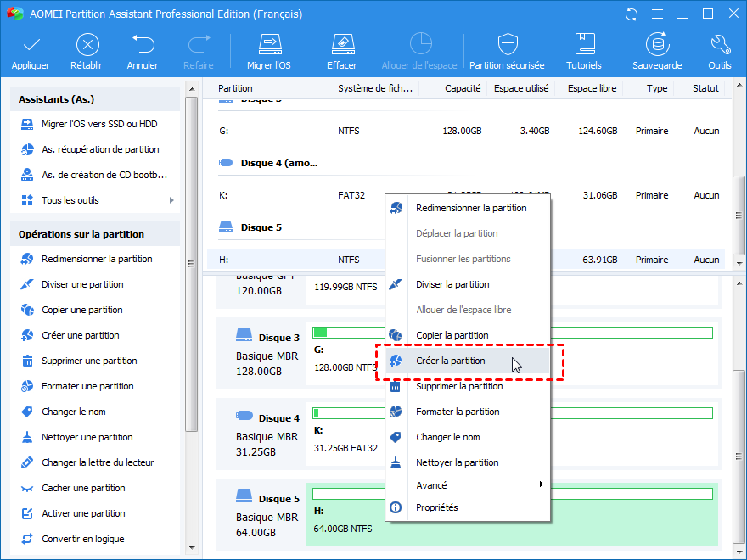Click the Annuler undo icon
The image size is (747, 560).
click(143, 45)
